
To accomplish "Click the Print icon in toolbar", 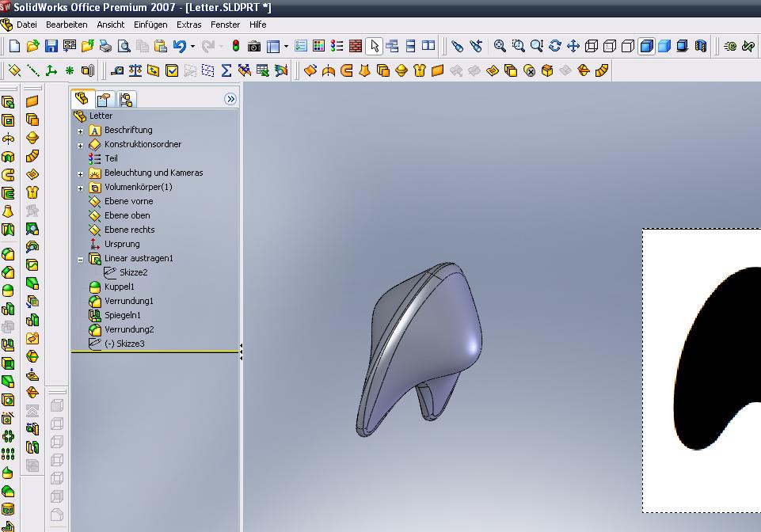I will [x=105, y=46].
